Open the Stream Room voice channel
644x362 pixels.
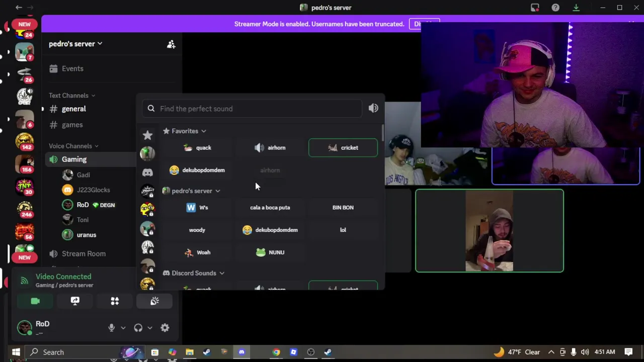[x=84, y=254]
